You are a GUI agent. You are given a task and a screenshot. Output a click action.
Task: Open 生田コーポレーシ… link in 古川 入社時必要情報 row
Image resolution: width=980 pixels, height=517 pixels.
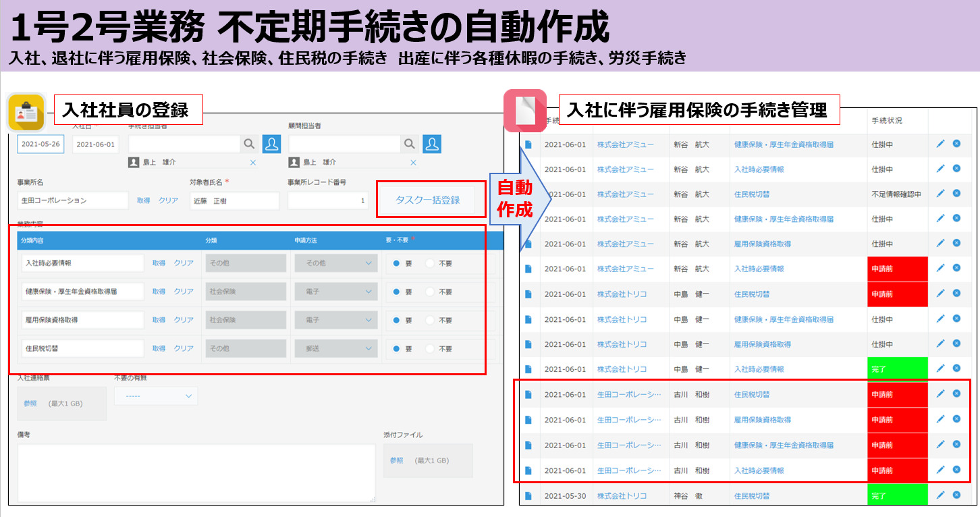coord(629,470)
